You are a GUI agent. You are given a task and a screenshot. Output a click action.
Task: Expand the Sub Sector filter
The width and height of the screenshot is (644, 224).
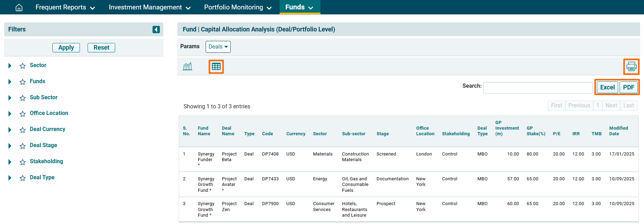10,98
